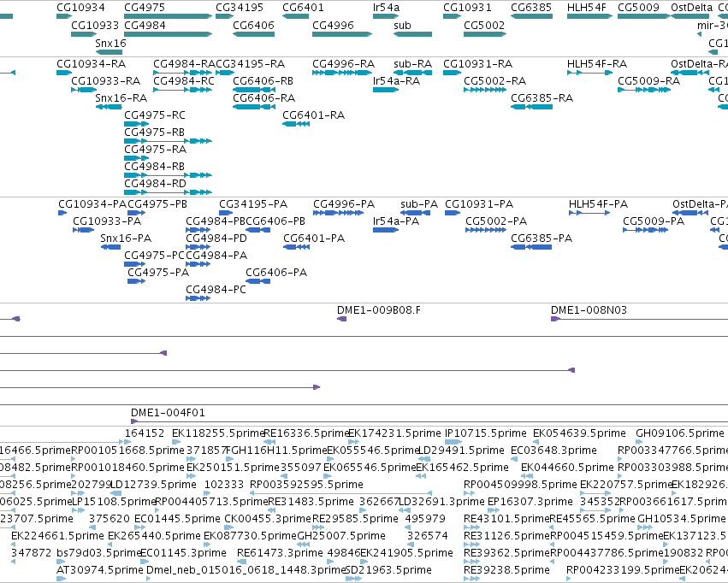
Task: Select the CG10933 gene label
Action: pyautogui.click(x=95, y=25)
